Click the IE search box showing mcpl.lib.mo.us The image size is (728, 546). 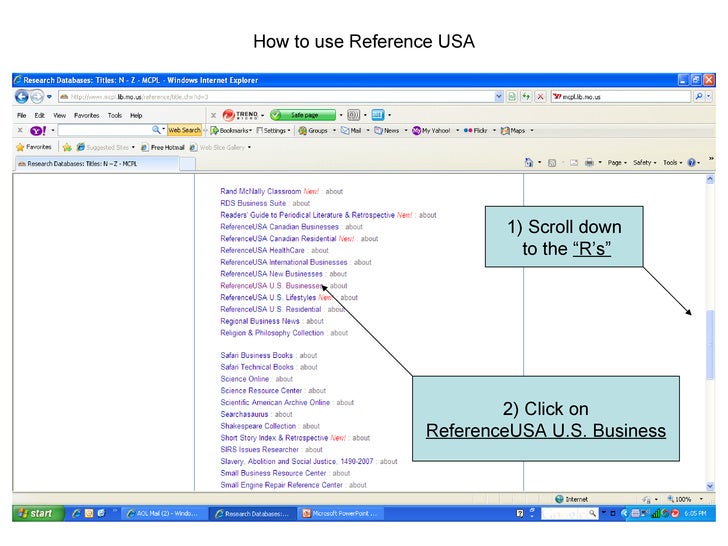coord(621,97)
